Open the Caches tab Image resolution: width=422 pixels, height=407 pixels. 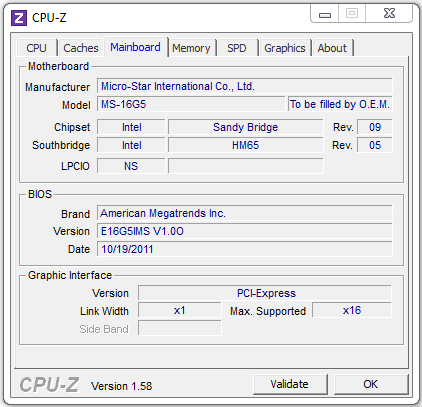(81, 48)
